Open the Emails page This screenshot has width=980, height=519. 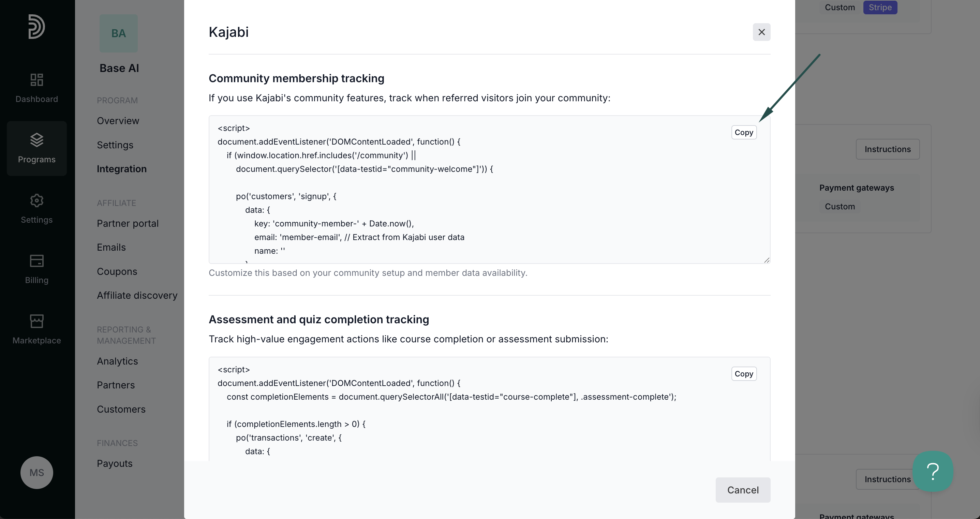(x=111, y=247)
